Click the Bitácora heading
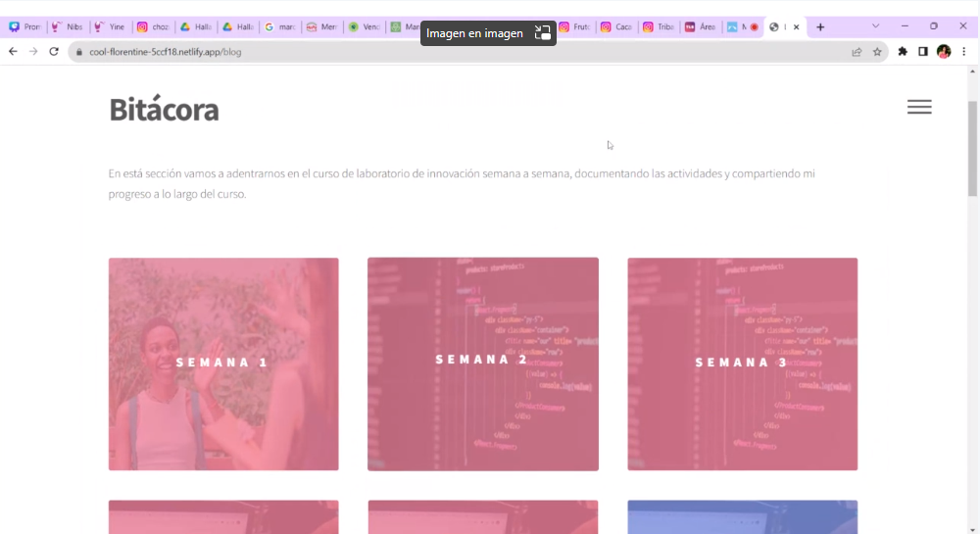 pos(164,110)
